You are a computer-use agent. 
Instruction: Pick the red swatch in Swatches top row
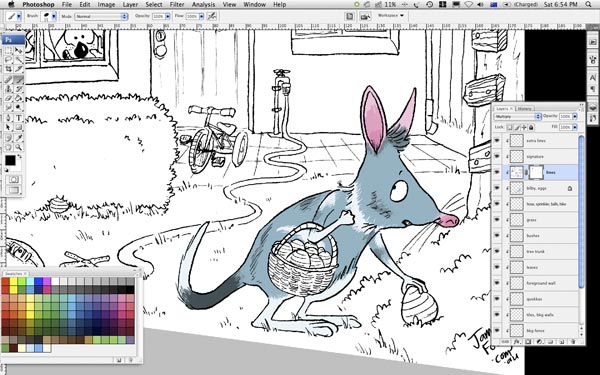tap(5, 282)
